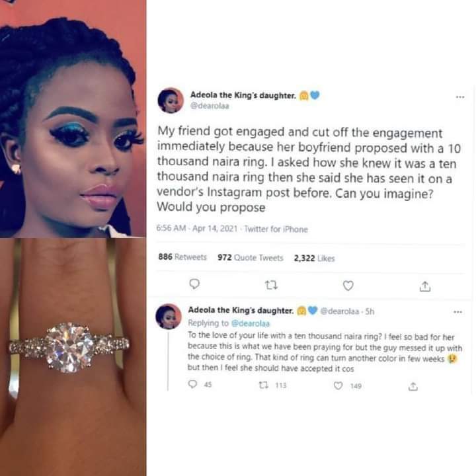Like the reply tweet with 149 likes
The height and width of the screenshot is (476, 476).
tap(338, 385)
